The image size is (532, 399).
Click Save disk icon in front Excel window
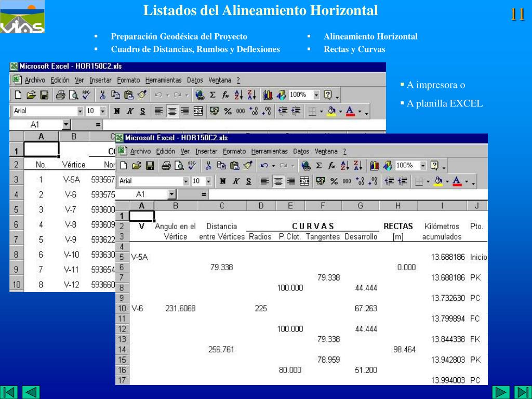coord(150,166)
